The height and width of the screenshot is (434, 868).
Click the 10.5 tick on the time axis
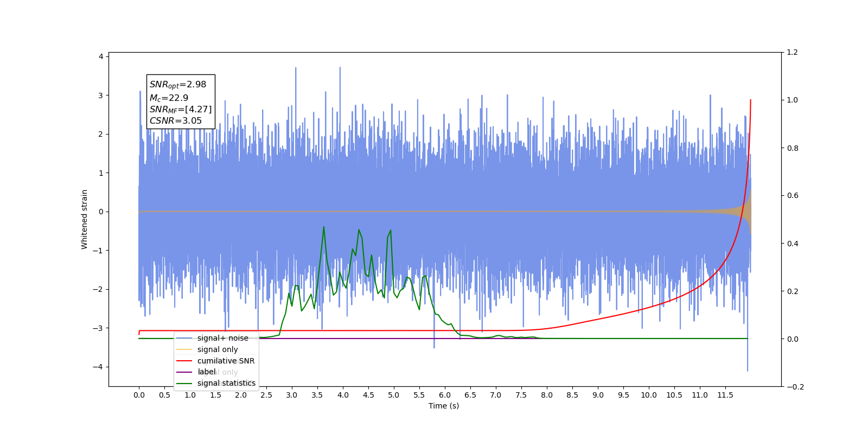point(674,395)
